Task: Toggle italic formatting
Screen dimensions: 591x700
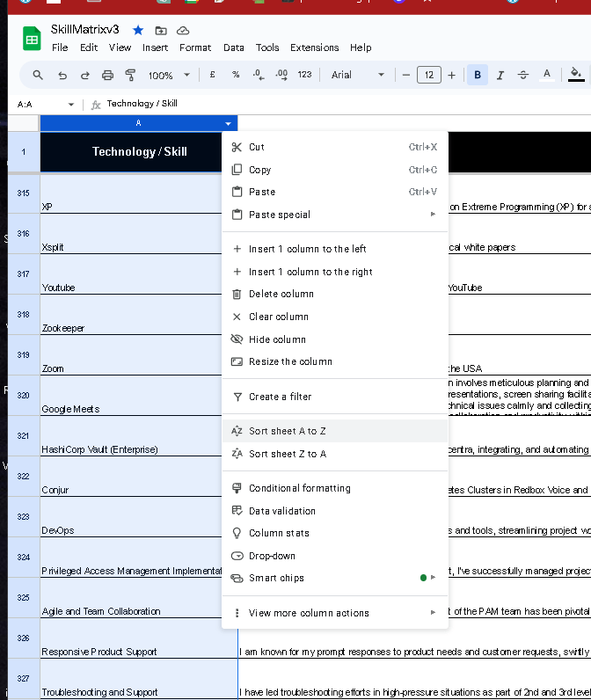Action: coord(500,75)
